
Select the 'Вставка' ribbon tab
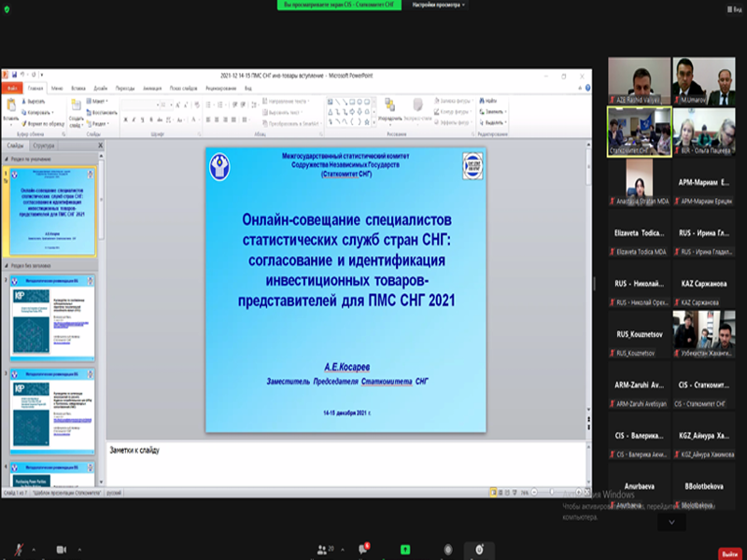tap(78, 88)
